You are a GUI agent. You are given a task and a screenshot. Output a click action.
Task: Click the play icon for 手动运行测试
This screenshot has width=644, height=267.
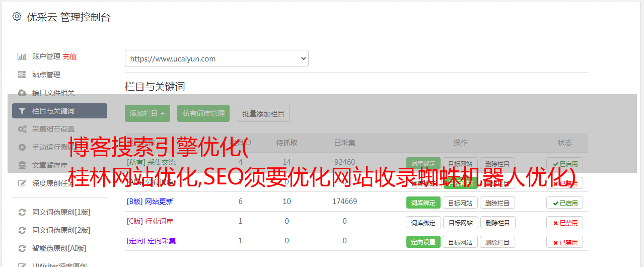pos(22,147)
